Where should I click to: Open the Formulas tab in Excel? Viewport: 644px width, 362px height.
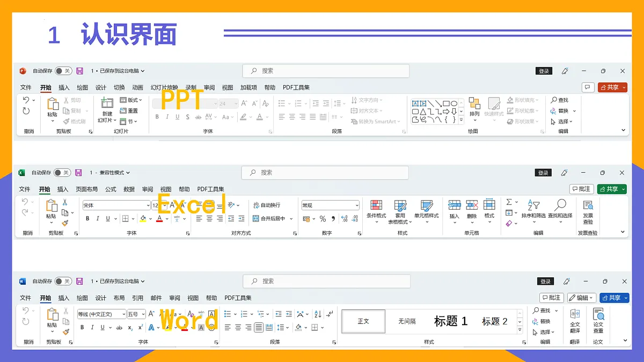pyautogui.click(x=111, y=189)
